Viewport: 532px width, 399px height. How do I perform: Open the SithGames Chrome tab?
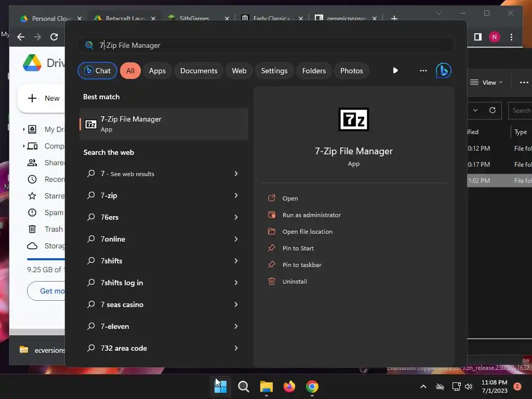point(199,18)
